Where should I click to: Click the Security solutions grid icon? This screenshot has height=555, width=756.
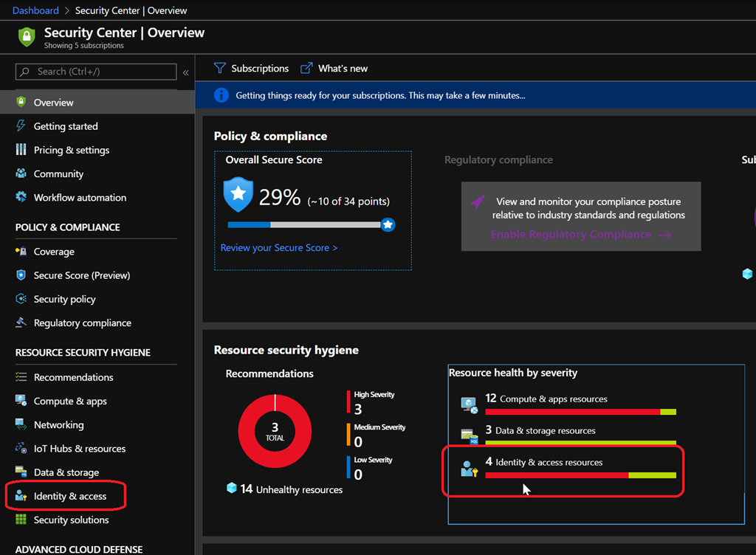21,520
